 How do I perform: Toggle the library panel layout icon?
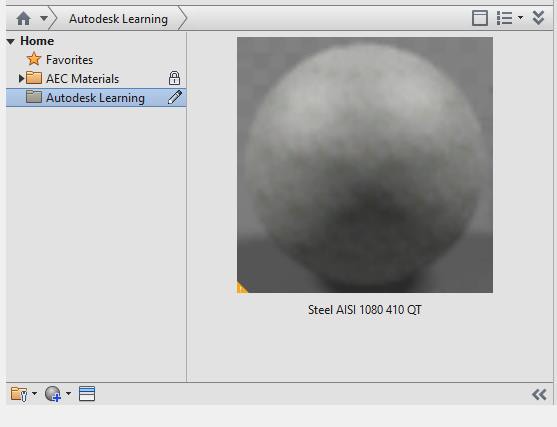point(480,18)
